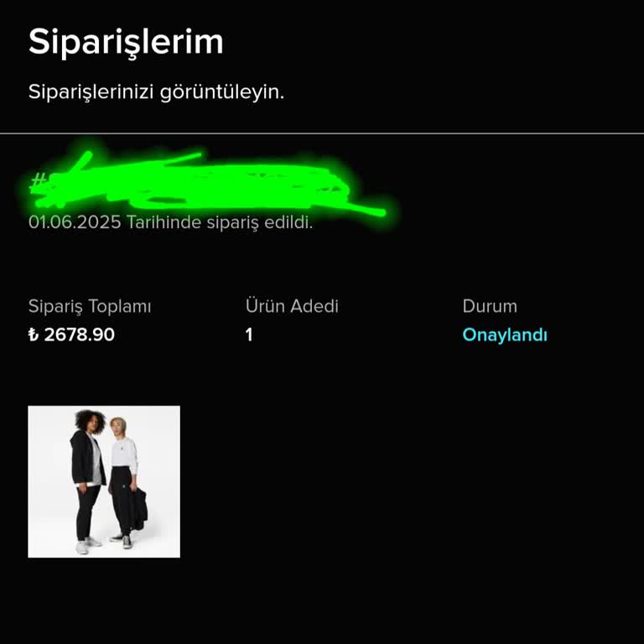Click the black jacket held in thumbnail

(140, 509)
